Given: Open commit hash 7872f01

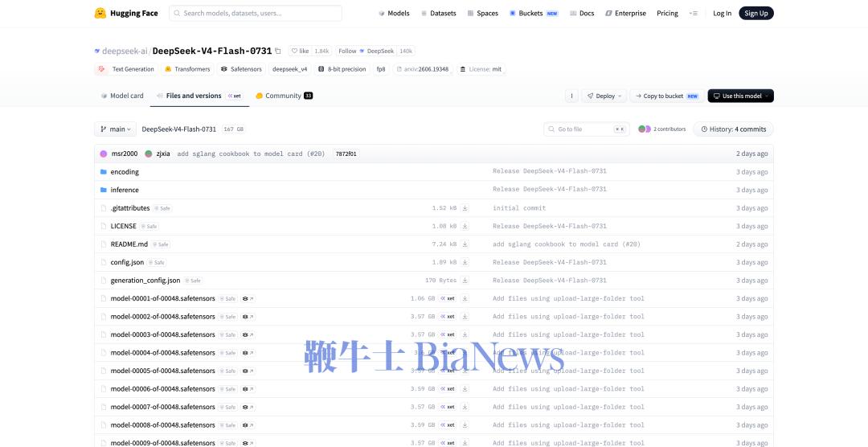Looking at the screenshot, I should point(346,154).
